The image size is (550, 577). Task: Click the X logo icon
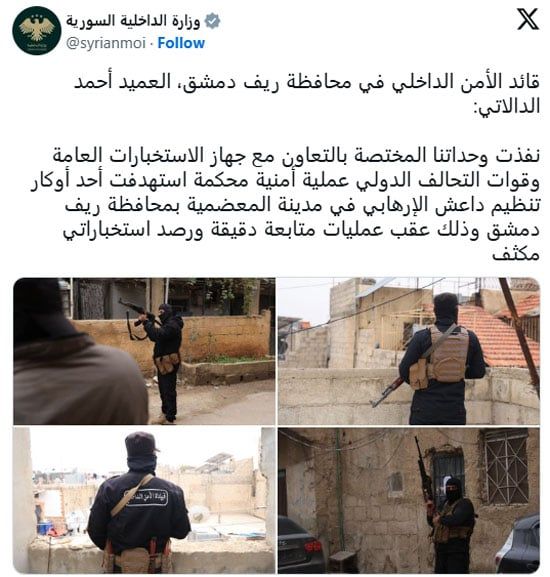[x=528, y=20]
